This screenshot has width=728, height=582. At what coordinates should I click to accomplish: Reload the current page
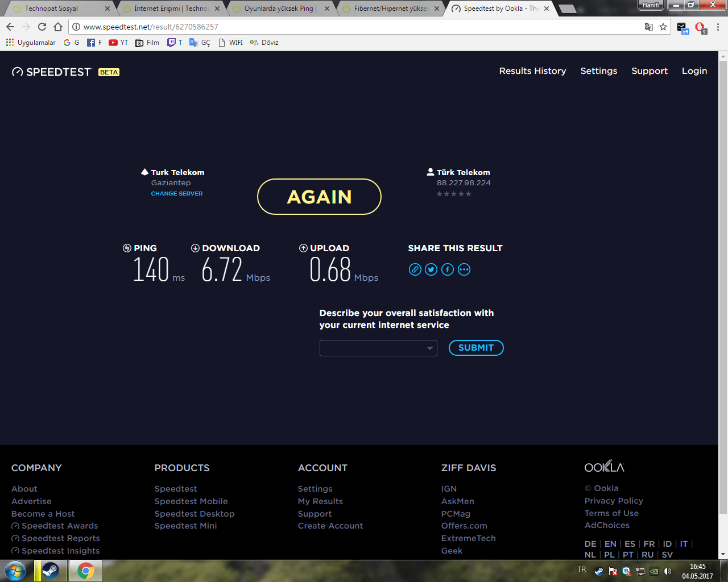(x=42, y=27)
